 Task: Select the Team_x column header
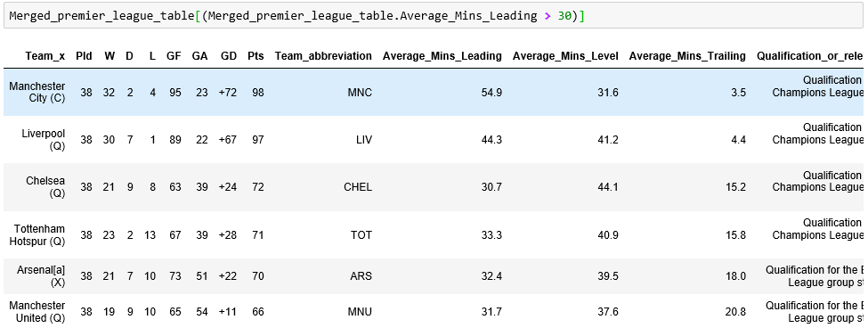[x=45, y=56]
